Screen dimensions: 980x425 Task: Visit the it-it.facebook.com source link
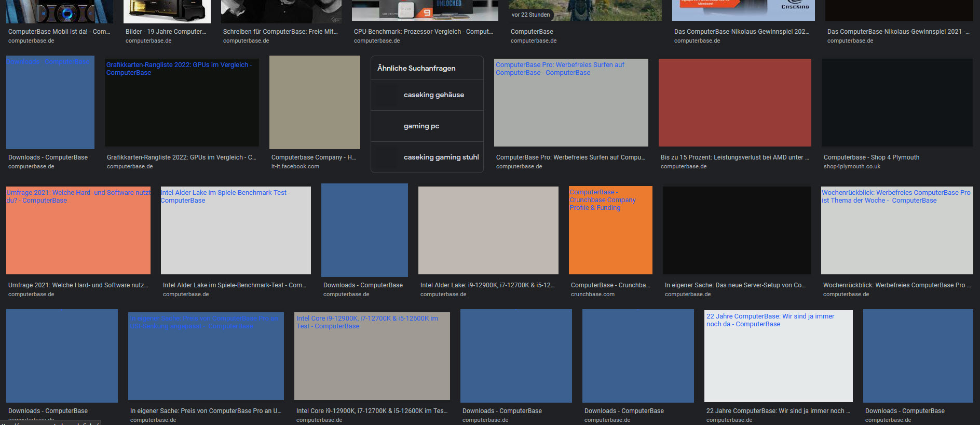point(295,167)
